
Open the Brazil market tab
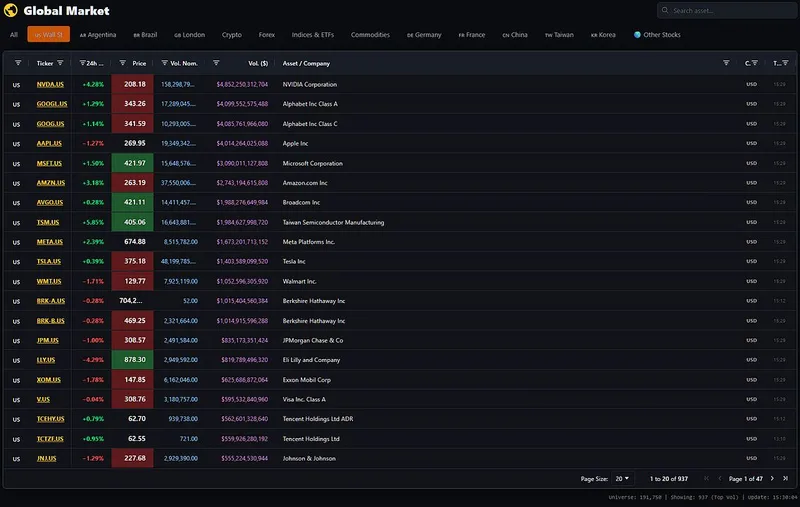(x=145, y=35)
